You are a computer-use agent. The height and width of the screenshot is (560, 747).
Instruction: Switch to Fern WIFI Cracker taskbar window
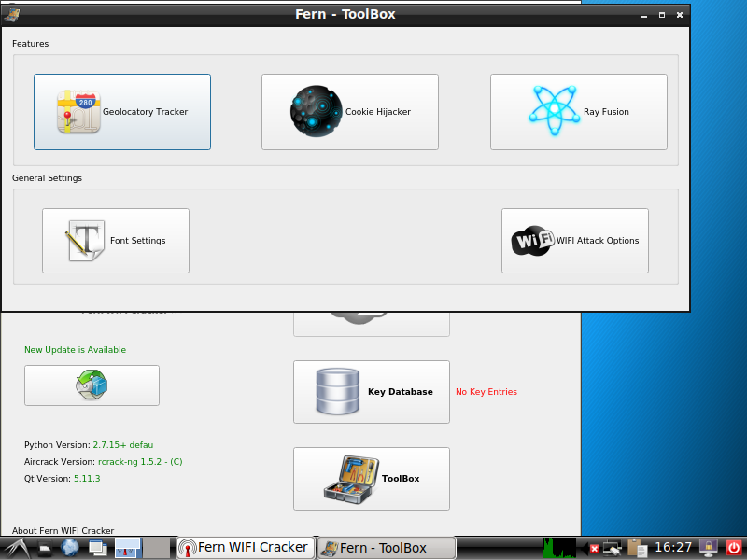coord(245,548)
